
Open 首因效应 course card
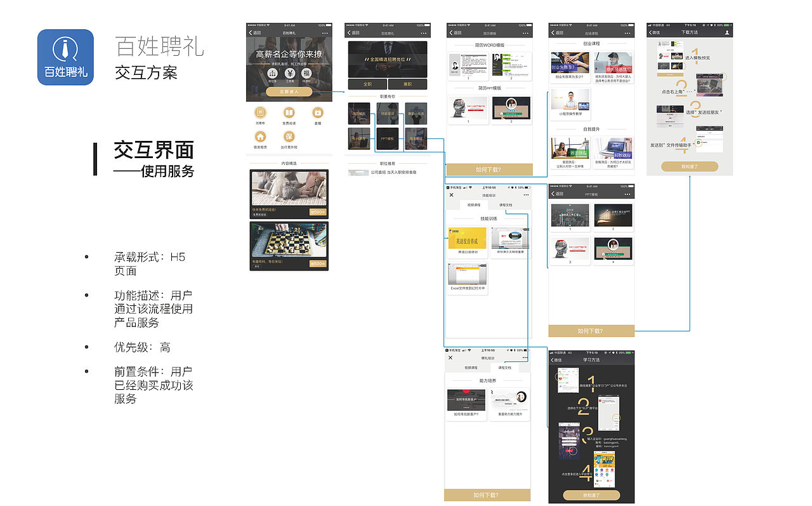coord(570,153)
